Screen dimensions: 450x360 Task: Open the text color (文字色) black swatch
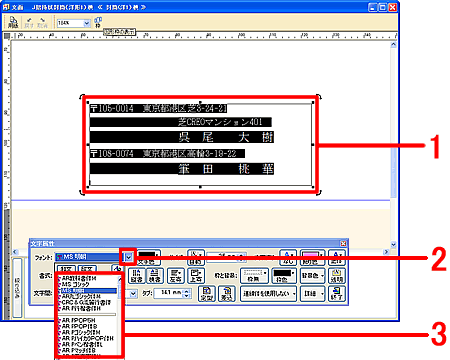(x=149, y=258)
